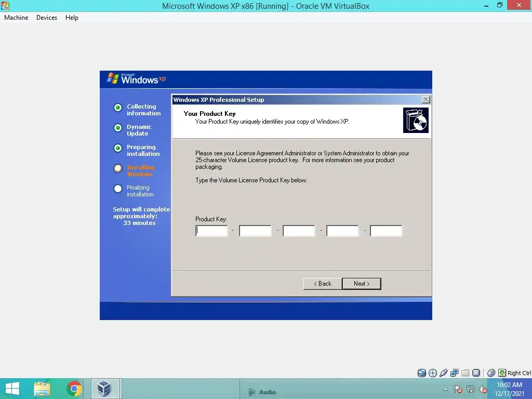532x399 pixels.
Task: Click the keyboard capture green arrow icon
Action: [502, 373]
